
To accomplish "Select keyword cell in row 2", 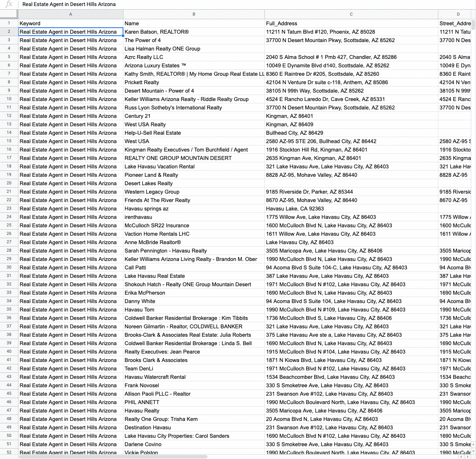I will click(x=71, y=32).
